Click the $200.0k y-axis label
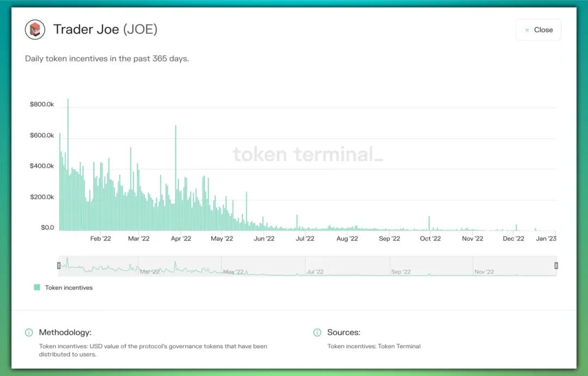 click(x=42, y=197)
